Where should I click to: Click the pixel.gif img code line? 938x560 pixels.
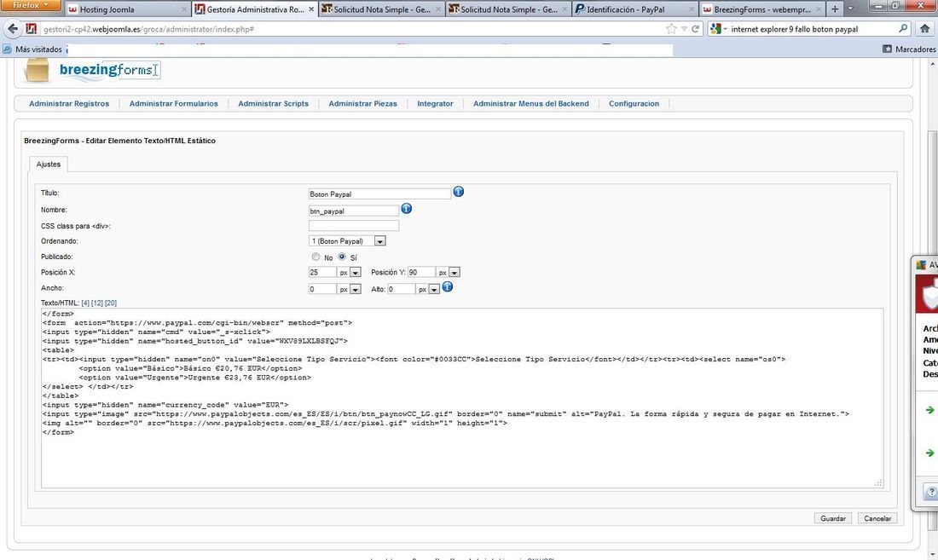click(x=275, y=423)
